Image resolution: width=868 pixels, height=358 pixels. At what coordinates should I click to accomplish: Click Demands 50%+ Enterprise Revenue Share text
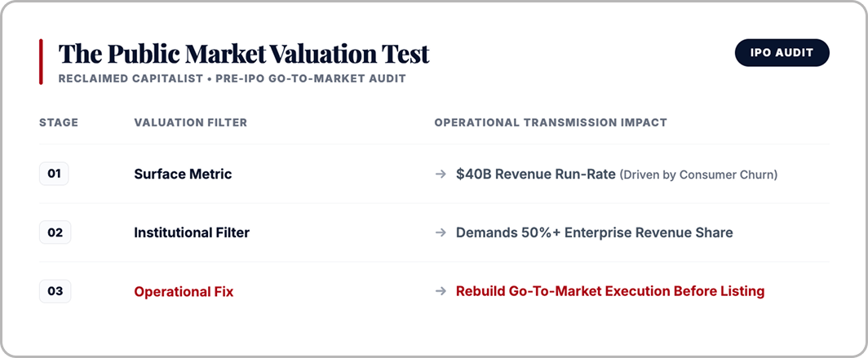pos(595,233)
